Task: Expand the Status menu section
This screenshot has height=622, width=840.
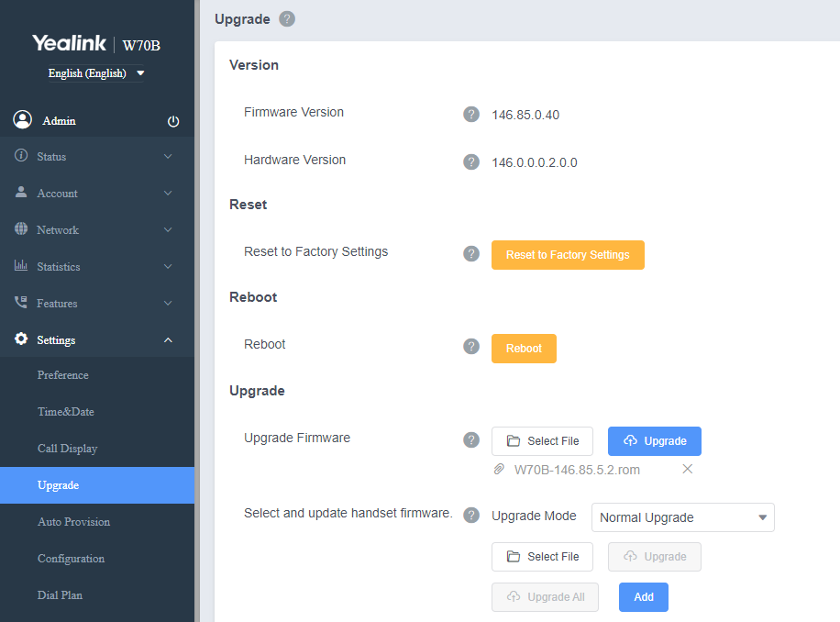Action: point(97,157)
